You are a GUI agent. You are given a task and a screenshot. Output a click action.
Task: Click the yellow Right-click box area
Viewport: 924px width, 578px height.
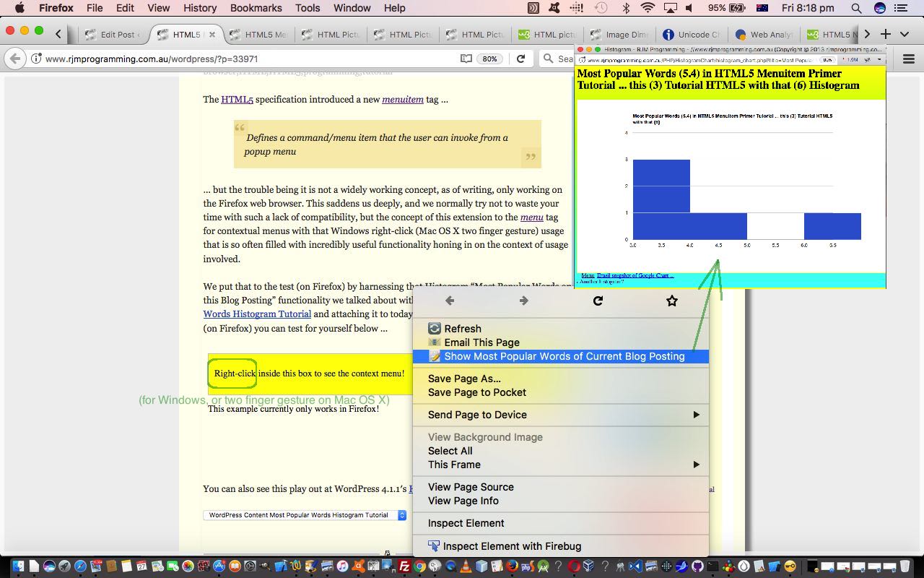point(310,374)
